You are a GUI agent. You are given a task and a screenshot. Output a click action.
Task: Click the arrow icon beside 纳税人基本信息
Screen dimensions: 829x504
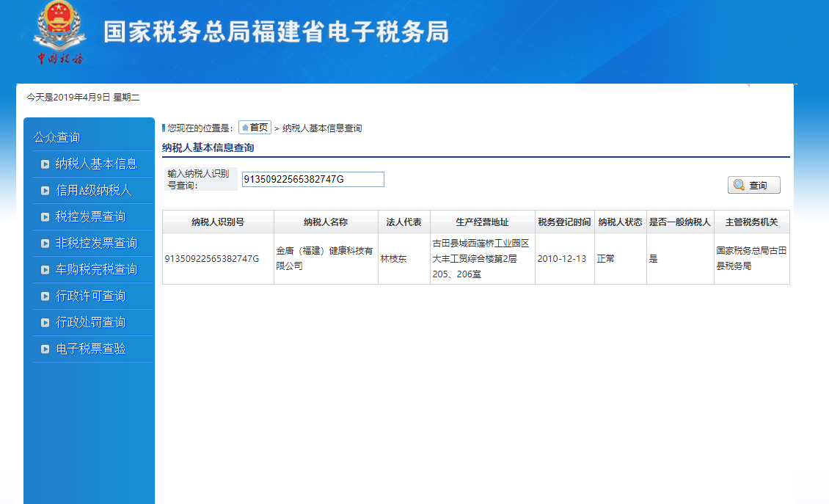tap(45, 164)
